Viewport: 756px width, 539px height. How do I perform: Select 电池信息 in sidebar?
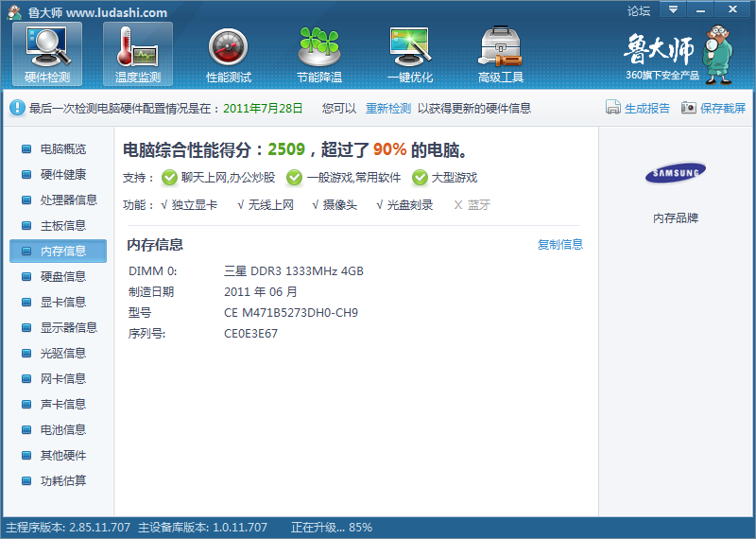[58, 430]
